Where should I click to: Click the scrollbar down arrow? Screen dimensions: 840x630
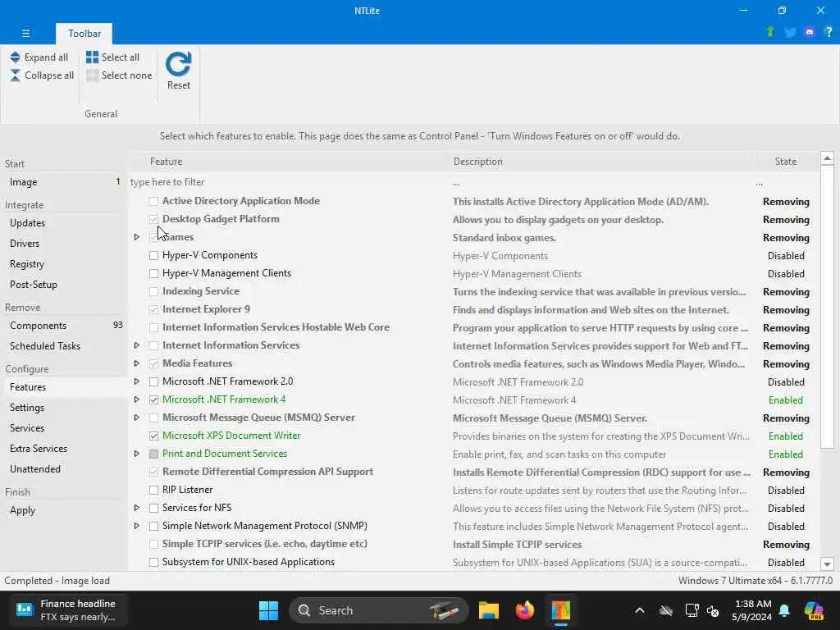[x=827, y=564]
